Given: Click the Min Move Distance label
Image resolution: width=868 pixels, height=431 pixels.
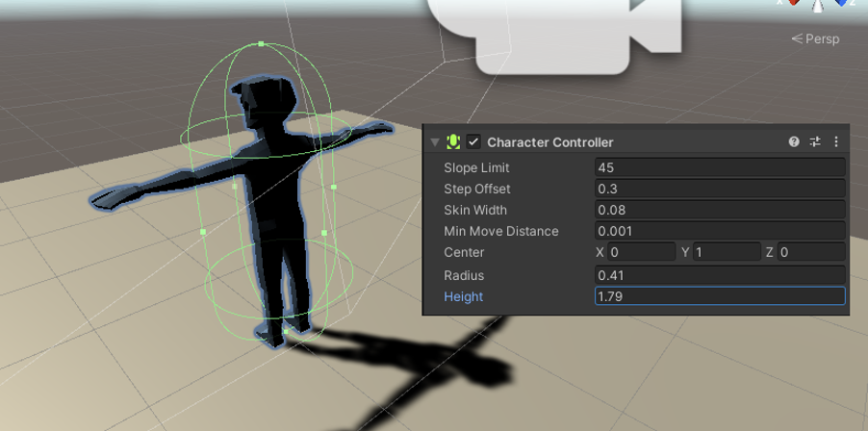Looking at the screenshot, I should [501, 231].
